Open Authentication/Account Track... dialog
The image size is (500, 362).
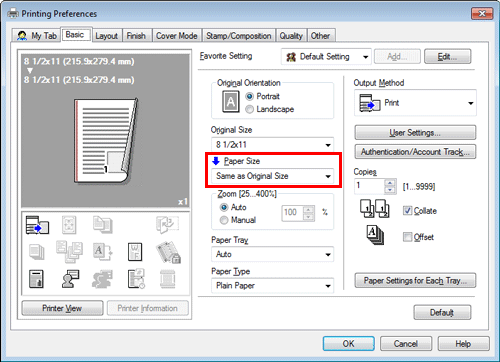(x=415, y=152)
